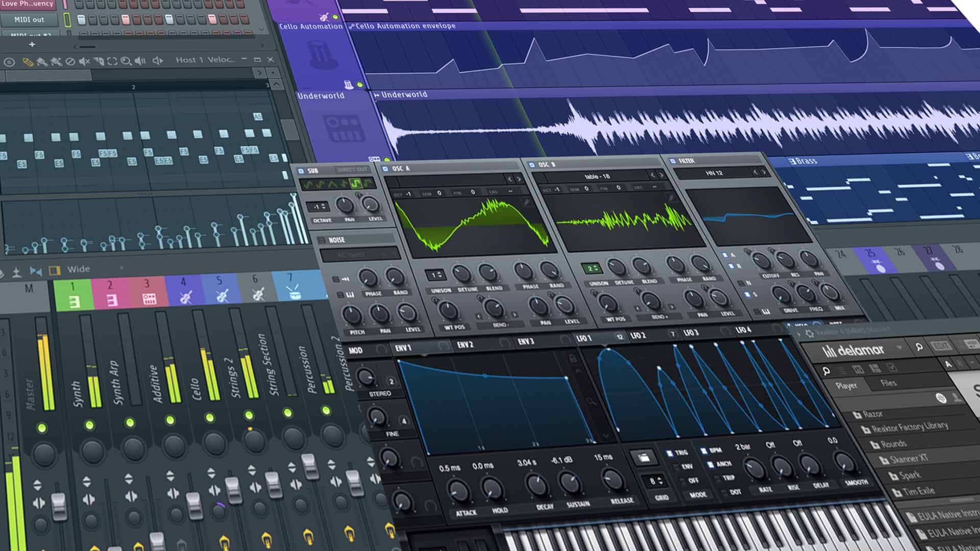The height and width of the screenshot is (551, 980).
Task: Select the pencil draw tool in piano roll
Action: tap(28, 62)
